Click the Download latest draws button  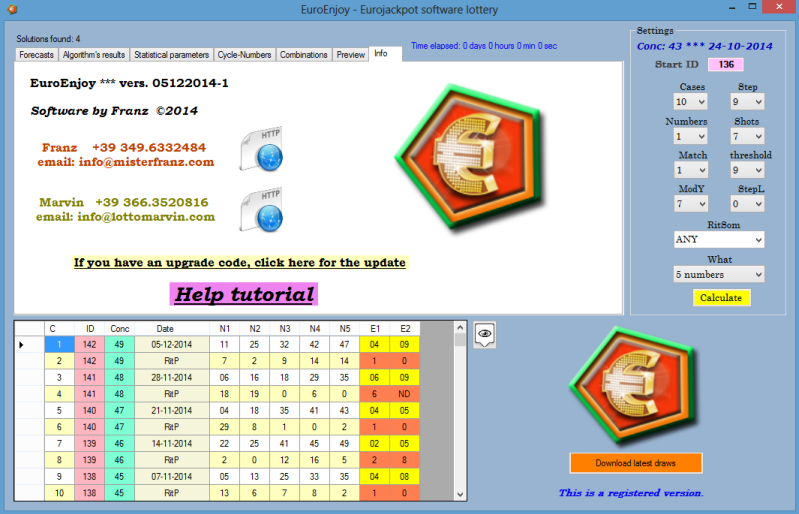pos(635,463)
